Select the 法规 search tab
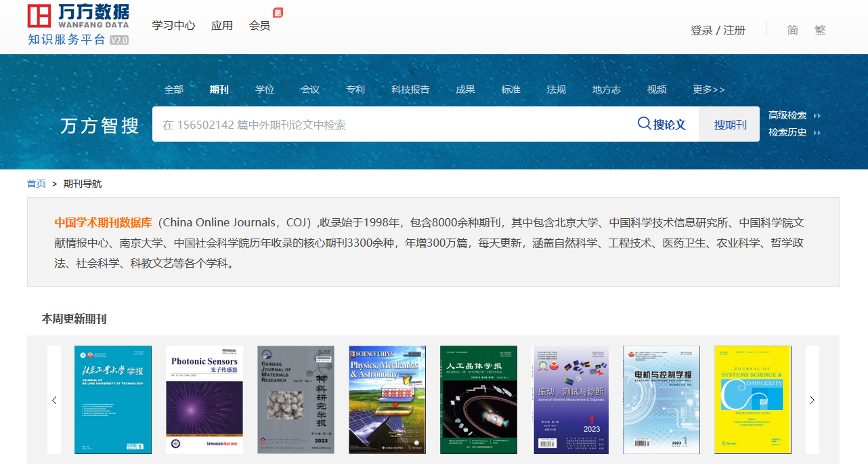 [x=556, y=89]
